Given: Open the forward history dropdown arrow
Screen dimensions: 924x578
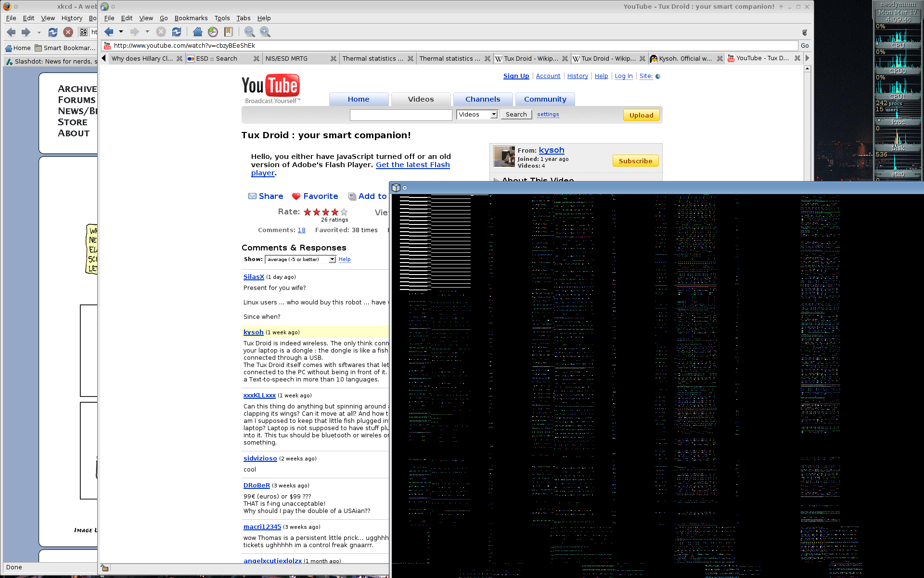Looking at the screenshot, I should point(147,32).
